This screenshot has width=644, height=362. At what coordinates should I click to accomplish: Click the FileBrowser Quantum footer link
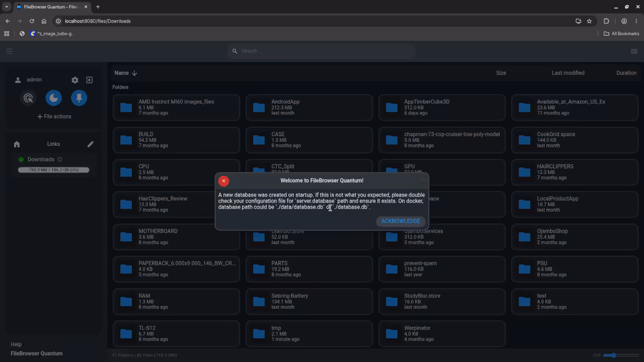point(37,353)
